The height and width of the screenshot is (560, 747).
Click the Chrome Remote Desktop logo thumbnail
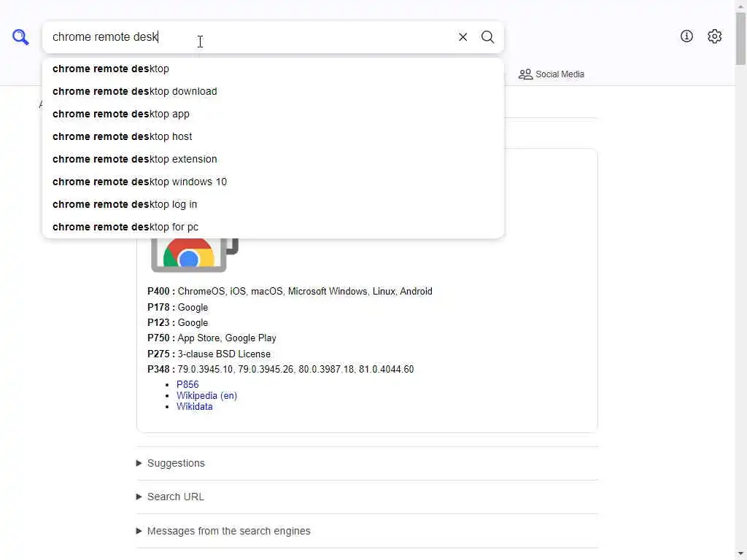tap(194, 254)
